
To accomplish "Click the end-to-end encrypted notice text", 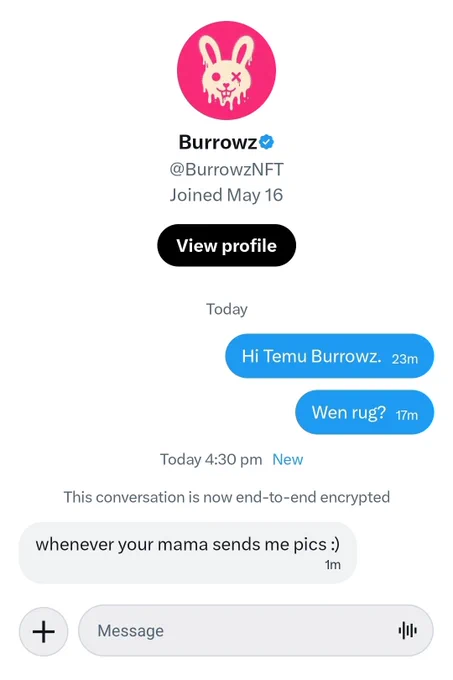I will pos(227,497).
